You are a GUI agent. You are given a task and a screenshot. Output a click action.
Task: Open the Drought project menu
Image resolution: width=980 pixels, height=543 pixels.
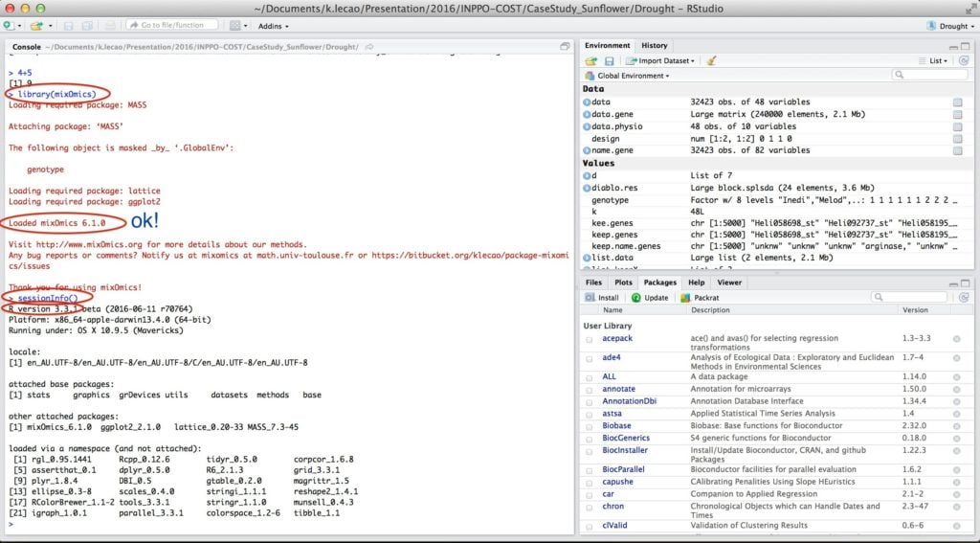(x=950, y=26)
